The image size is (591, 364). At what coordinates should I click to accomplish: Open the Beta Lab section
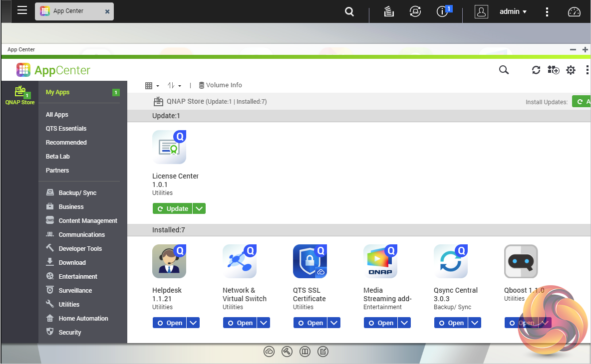[58, 156]
